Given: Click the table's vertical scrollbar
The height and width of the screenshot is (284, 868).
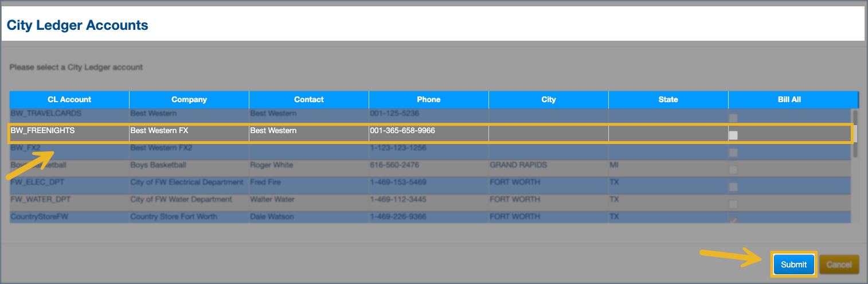Looking at the screenshot, I should 855,133.
